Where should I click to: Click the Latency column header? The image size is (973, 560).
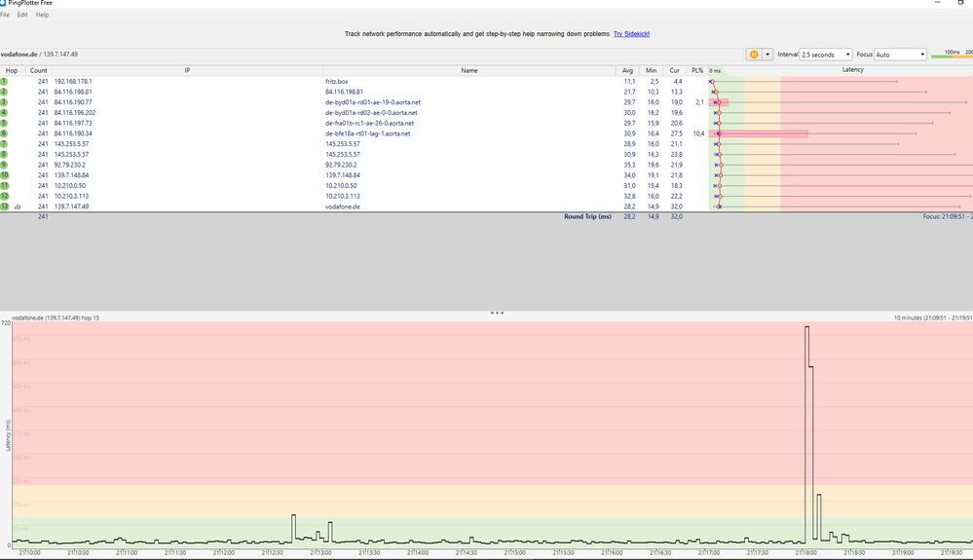coord(852,70)
